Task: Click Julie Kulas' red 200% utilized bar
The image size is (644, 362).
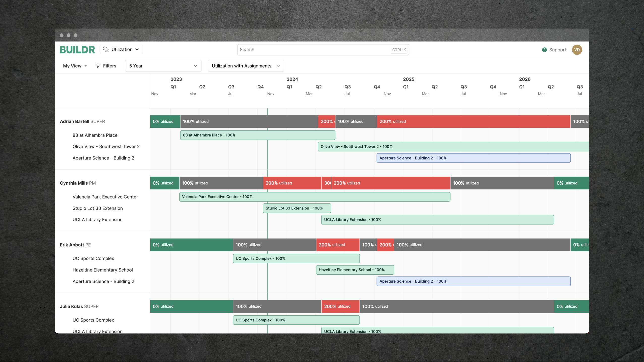Action: click(x=340, y=306)
